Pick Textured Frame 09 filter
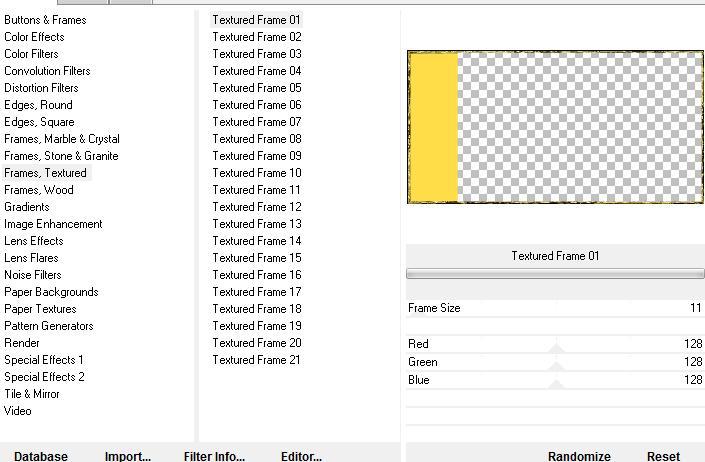705x462 pixels. pos(256,156)
